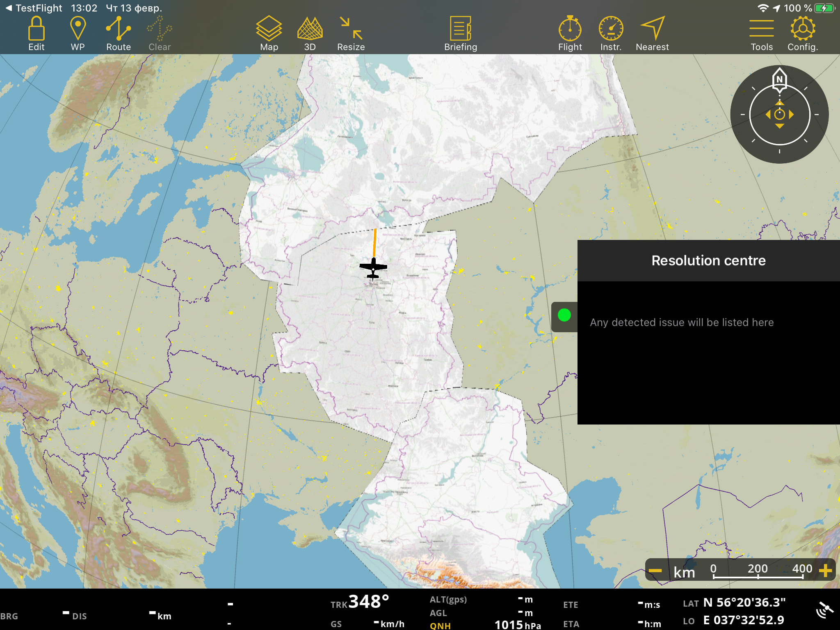Show the Instr. instruments panel
The image size is (840, 630).
pos(611,34)
